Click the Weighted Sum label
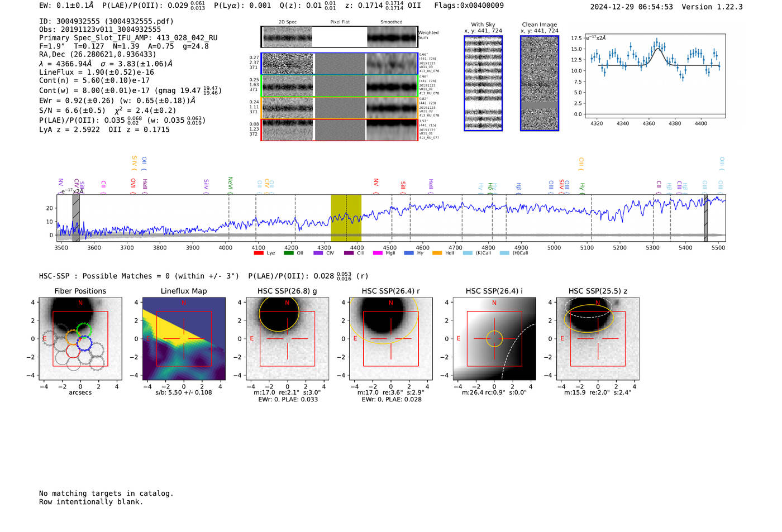This screenshot has height=532, width=782. point(428,35)
